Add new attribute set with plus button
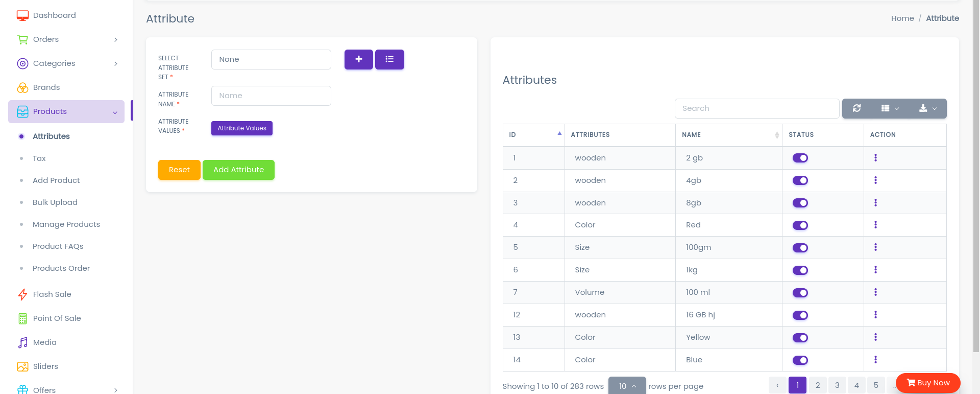980x394 pixels. point(359,59)
